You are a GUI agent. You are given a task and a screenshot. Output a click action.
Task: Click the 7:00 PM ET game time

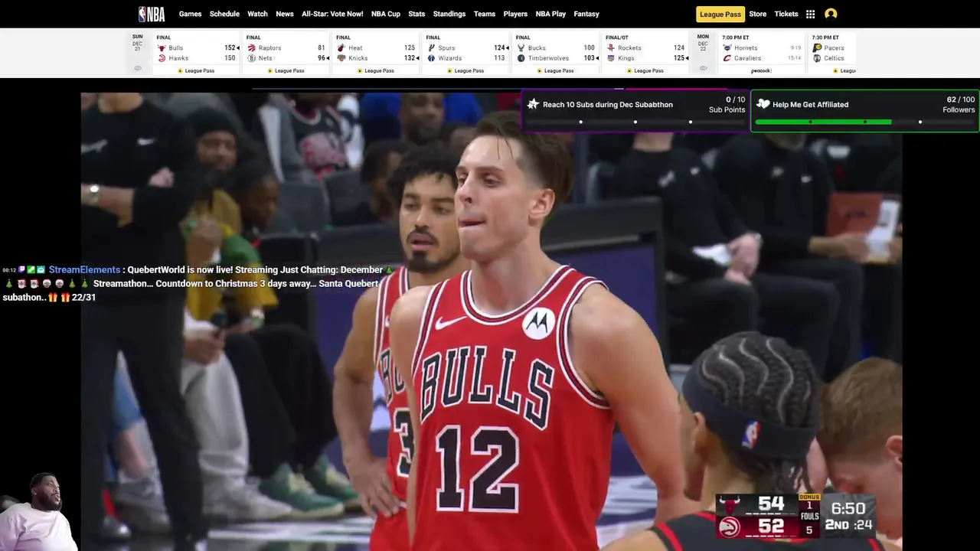pos(736,37)
